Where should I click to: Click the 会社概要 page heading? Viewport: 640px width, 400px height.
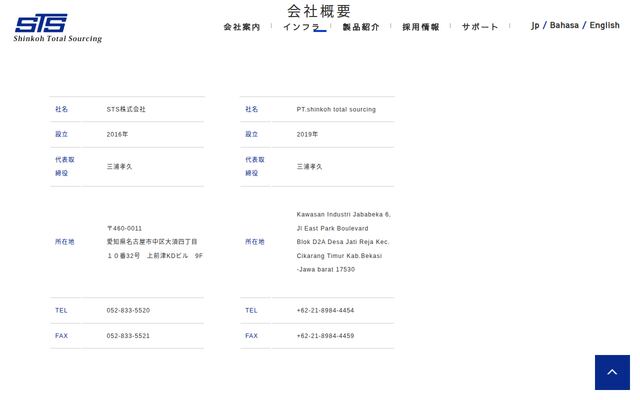[x=319, y=11]
